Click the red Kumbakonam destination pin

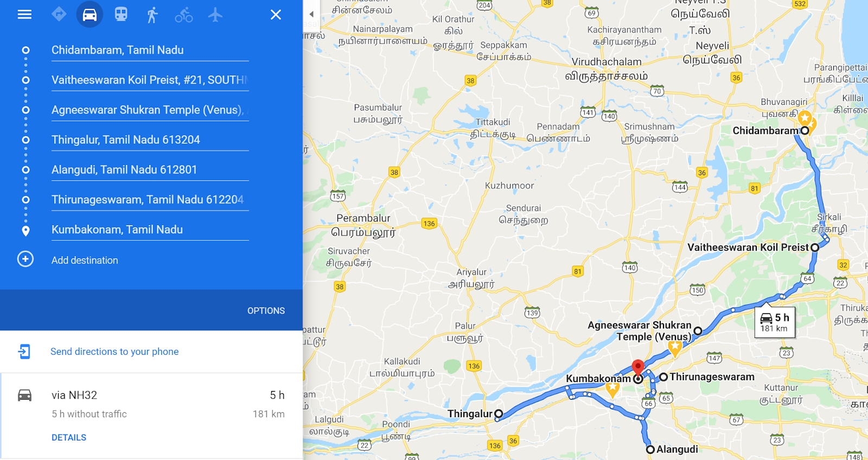pos(638,367)
